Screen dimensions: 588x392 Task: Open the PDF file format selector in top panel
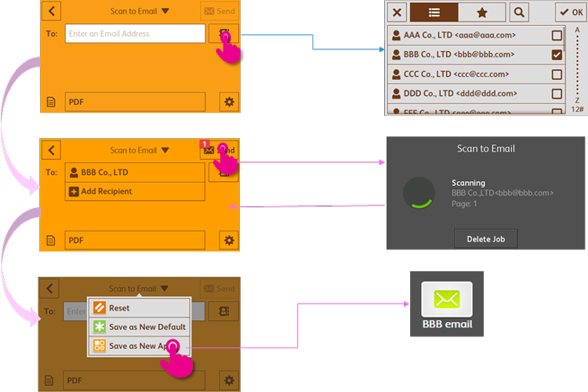tap(135, 102)
